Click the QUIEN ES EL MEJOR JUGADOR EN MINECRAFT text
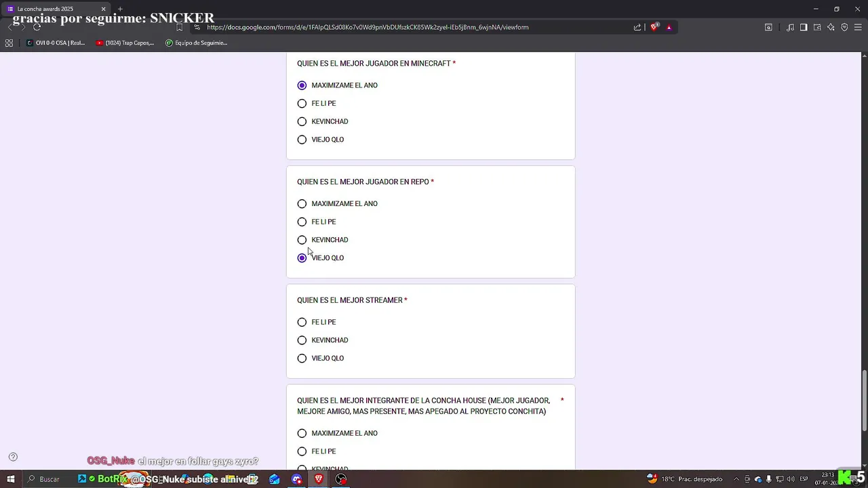This screenshot has height=488, width=868. click(374, 64)
